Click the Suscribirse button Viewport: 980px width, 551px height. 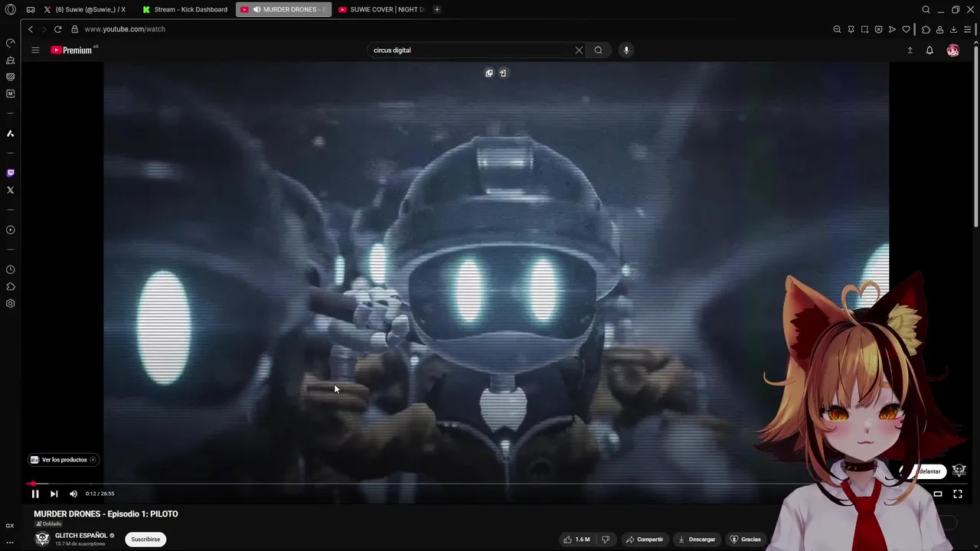(x=145, y=540)
